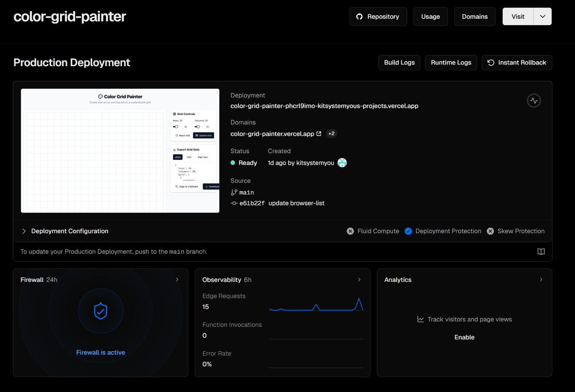Click the GitHub icon in Repository button
This screenshot has width=575, height=392.
(359, 16)
